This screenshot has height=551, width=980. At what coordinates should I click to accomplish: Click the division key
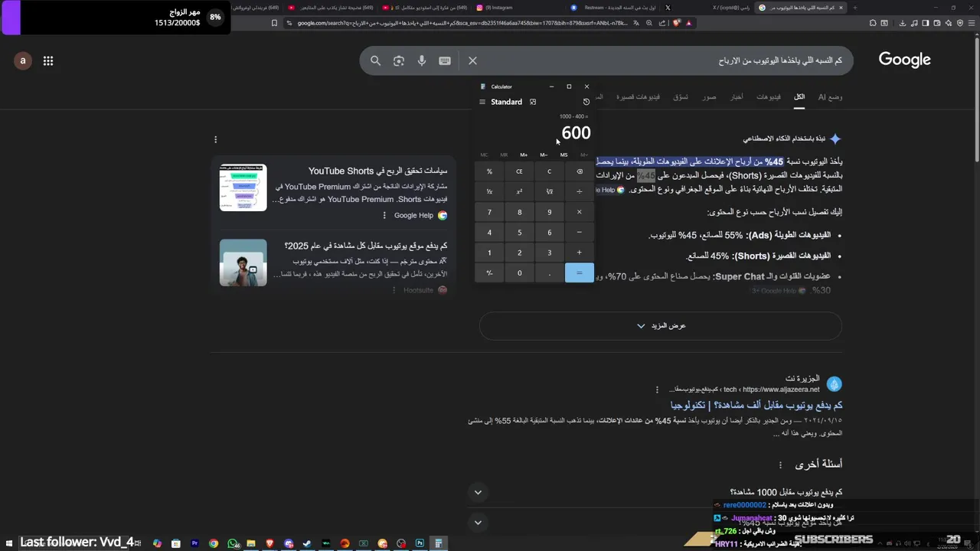pos(580,191)
